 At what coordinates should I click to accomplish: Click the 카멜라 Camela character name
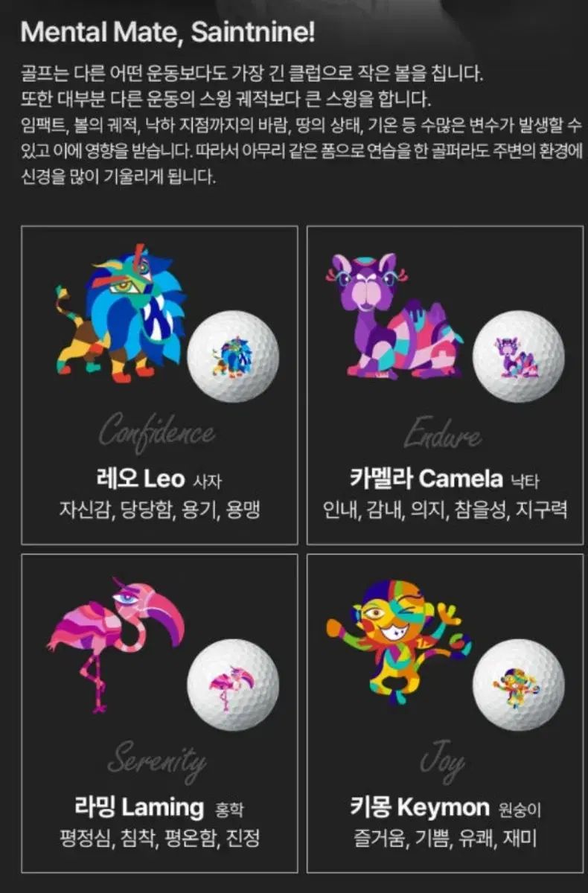pyautogui.click(x=426, y=478)
